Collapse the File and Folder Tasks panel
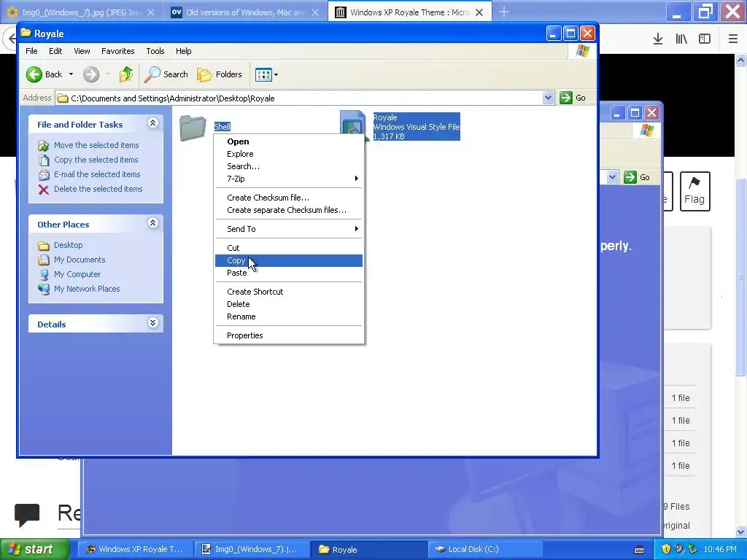Viewport: 747px width, 560px height. click(x=153, y=123)
